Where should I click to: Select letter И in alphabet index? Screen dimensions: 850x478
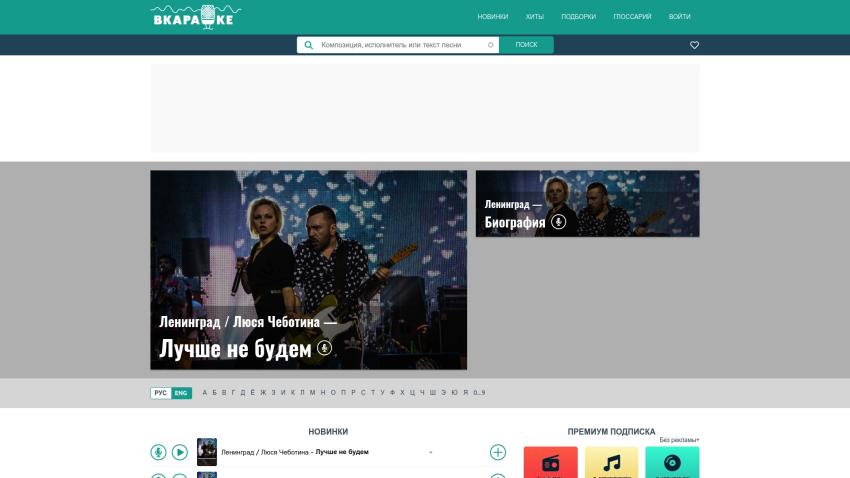[283, 393]
